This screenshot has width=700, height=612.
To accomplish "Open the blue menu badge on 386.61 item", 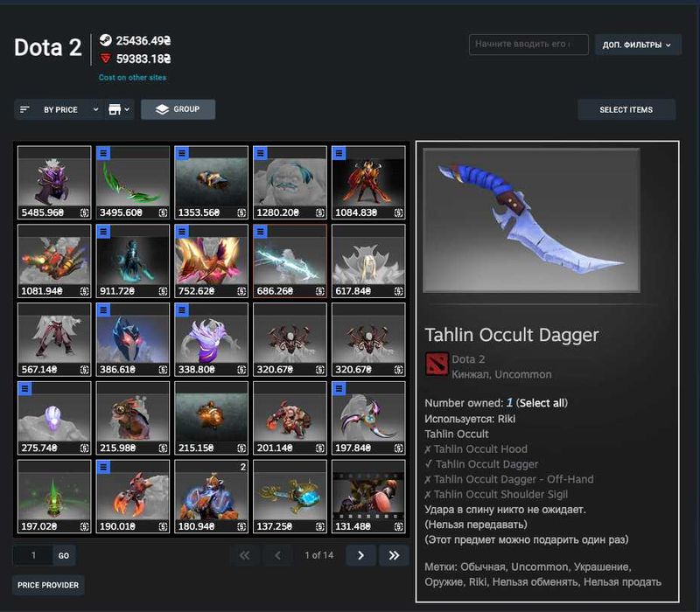I will [x=103, y=310].
